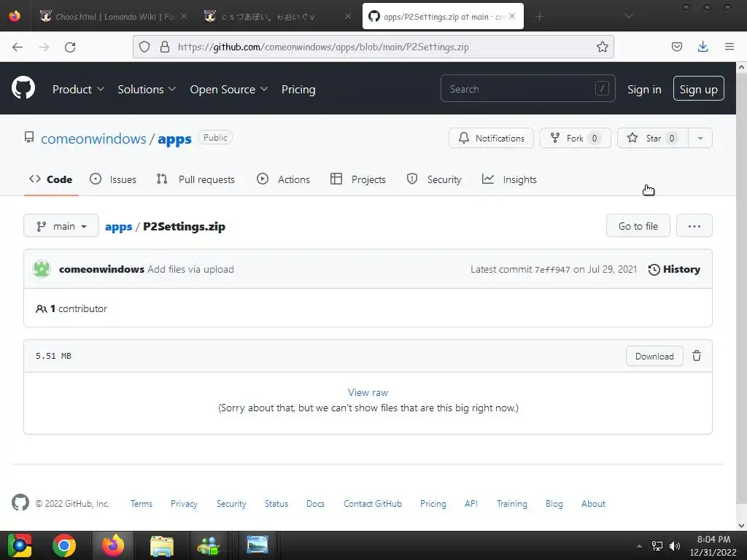The height and width of the screenshot is (560, 747).
Task: Click the Notifications bell button
Action: pyautogui.click(x=491, y=138)
